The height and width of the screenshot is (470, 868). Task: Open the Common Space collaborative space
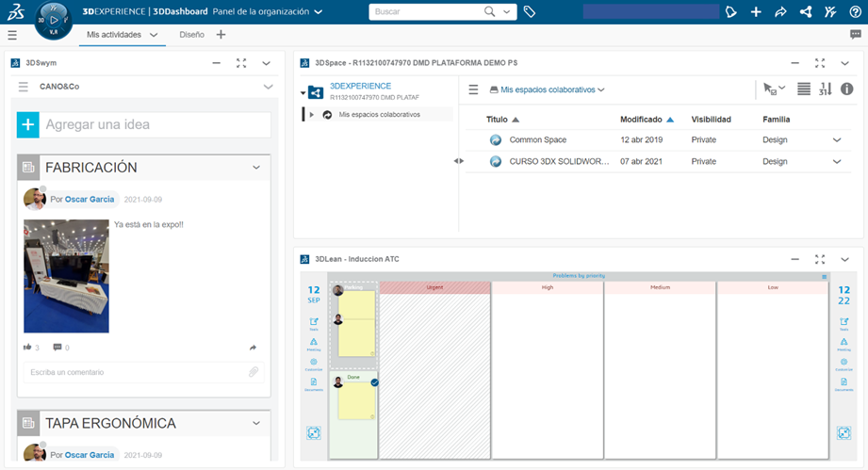pyautogui.click(x=537, y=140)
